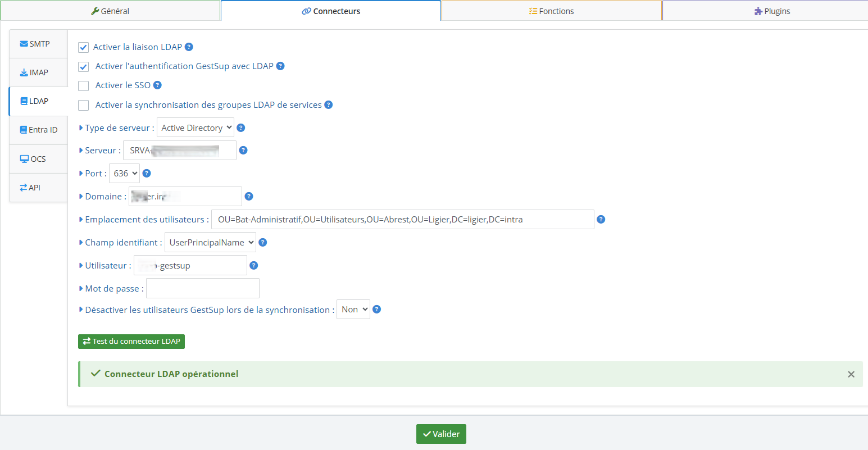Dismiss the Connecteur LDAP opérationnel alert
Image resolution: width=868 pixels, height=450 pixels.
pos(851,374)
